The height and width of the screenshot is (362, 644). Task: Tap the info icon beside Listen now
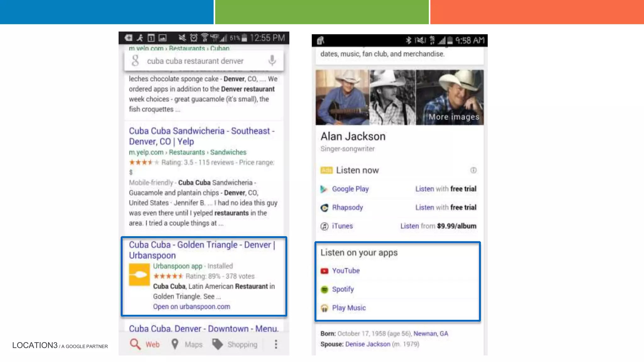pyautogui.click(x=473, y=170)
